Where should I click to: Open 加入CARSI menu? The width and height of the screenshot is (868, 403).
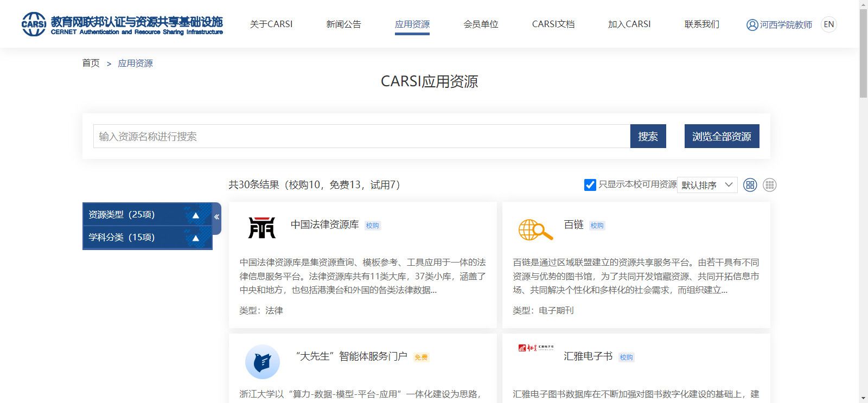[x=629, y=24]
